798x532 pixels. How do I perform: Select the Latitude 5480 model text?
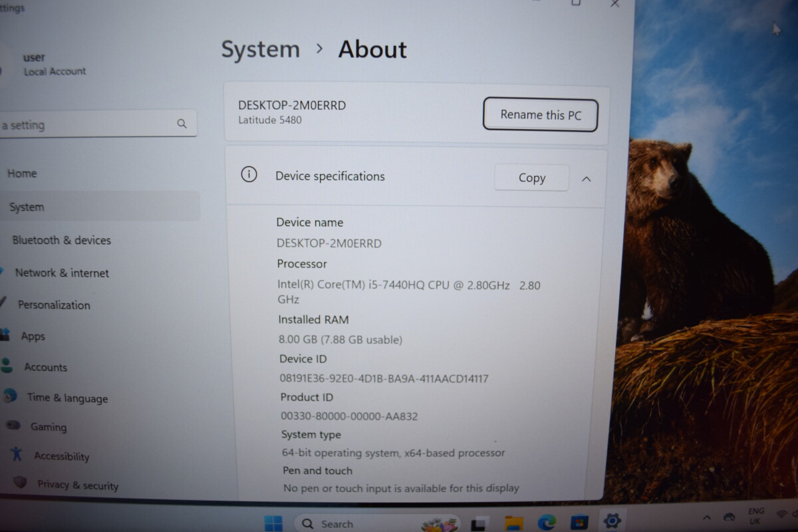pos(270,120)
